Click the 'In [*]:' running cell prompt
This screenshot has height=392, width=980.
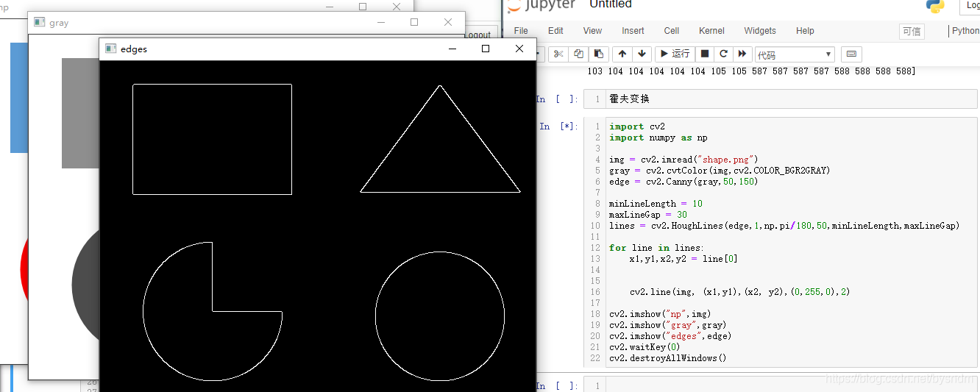pyautogui.click(x=558, y=126)
